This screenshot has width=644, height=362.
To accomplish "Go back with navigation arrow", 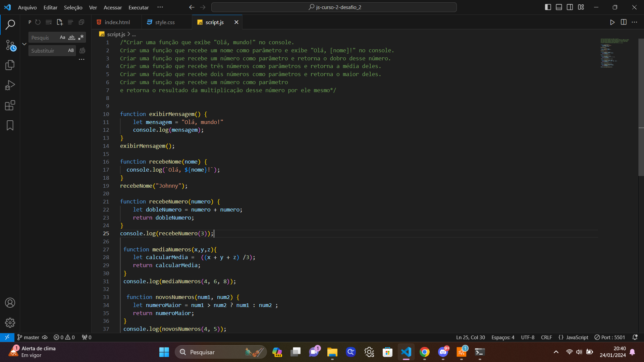I will 192,7.
